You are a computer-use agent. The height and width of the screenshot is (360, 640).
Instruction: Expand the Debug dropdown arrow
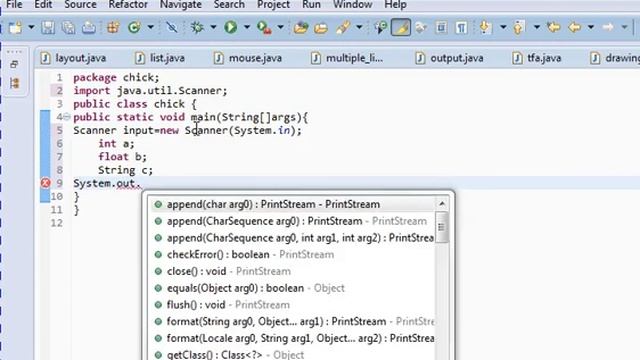click(x=213, y=27)
